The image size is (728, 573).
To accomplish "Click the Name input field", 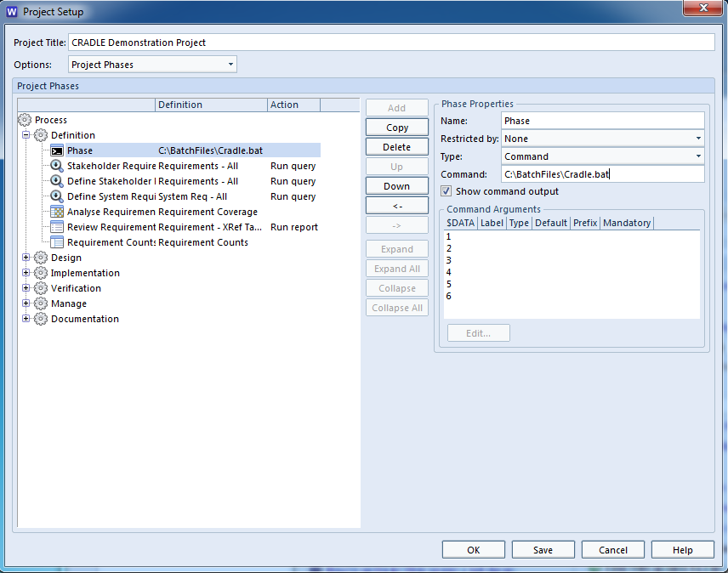I will point(603,121).
